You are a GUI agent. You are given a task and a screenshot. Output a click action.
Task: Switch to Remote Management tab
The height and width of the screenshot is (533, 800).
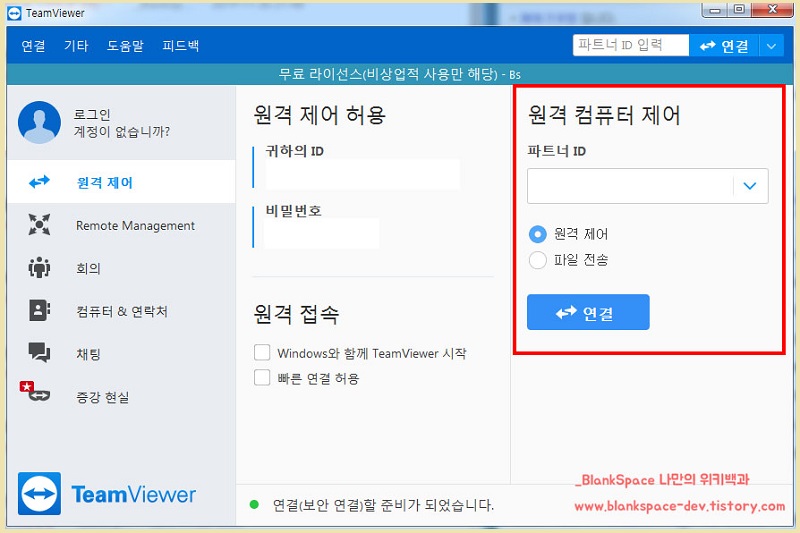[121, 225]
